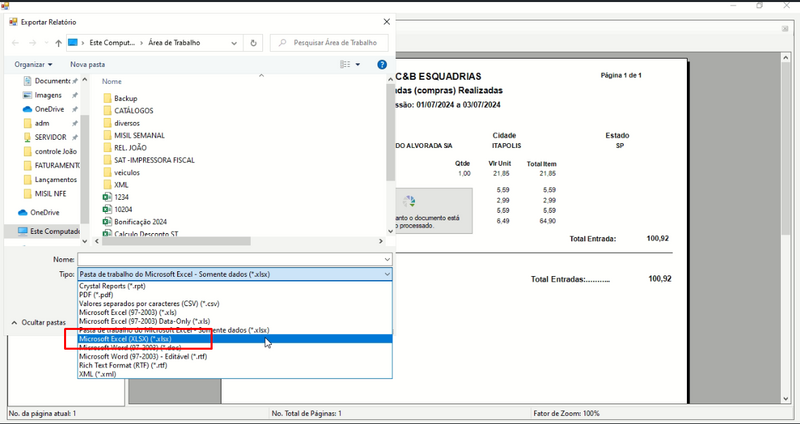The image size is (800, 424).
Task: Sort by the Nome column header
Action: pos(112,81)
